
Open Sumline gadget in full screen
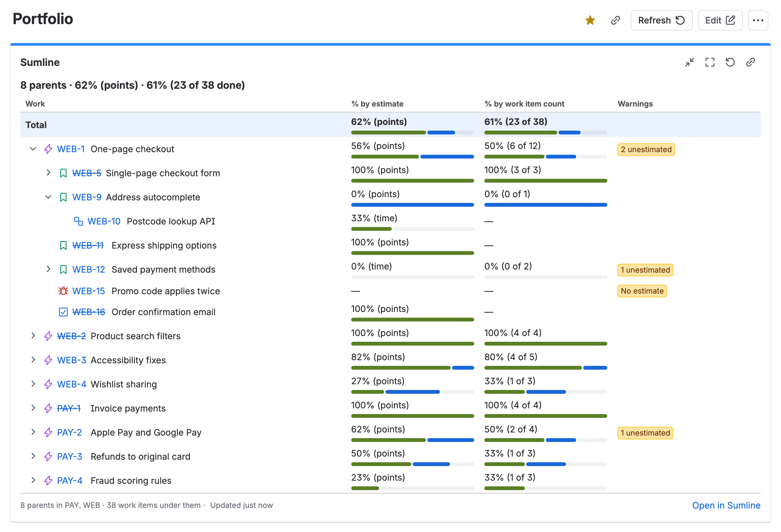(x=710, y=62)
